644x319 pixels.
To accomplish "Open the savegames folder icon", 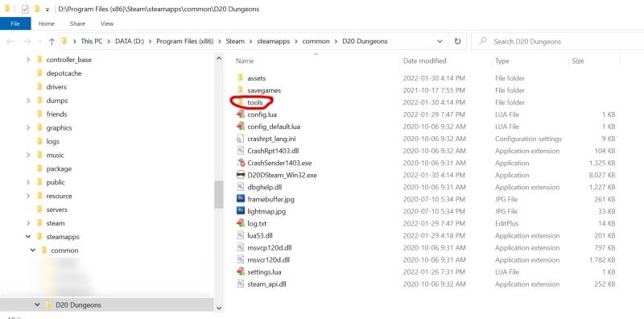I will (x=241, y=90).
